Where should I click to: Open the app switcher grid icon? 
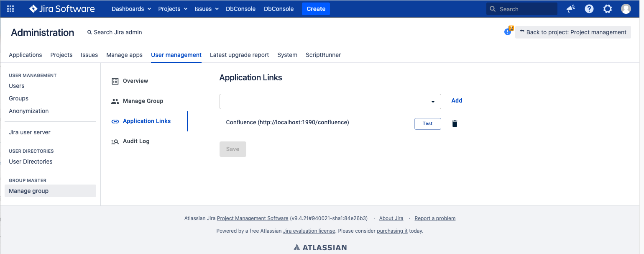click(11, 9)
